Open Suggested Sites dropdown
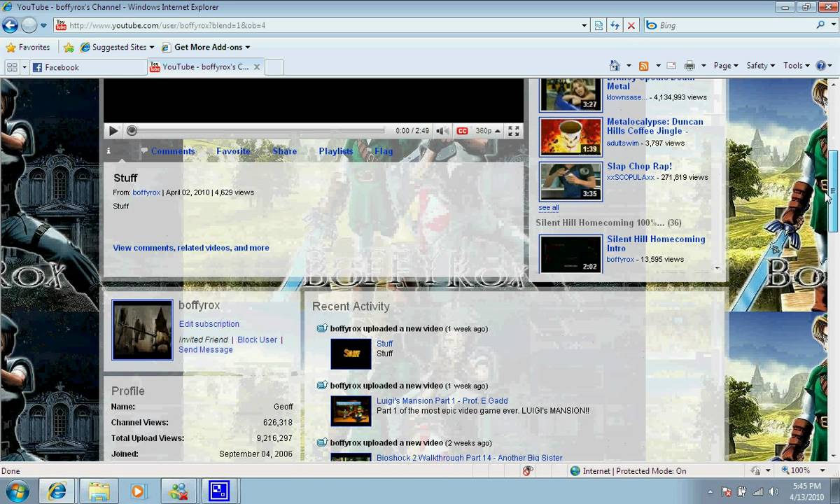This screenshot has height=504, width=840. (117, 48)
